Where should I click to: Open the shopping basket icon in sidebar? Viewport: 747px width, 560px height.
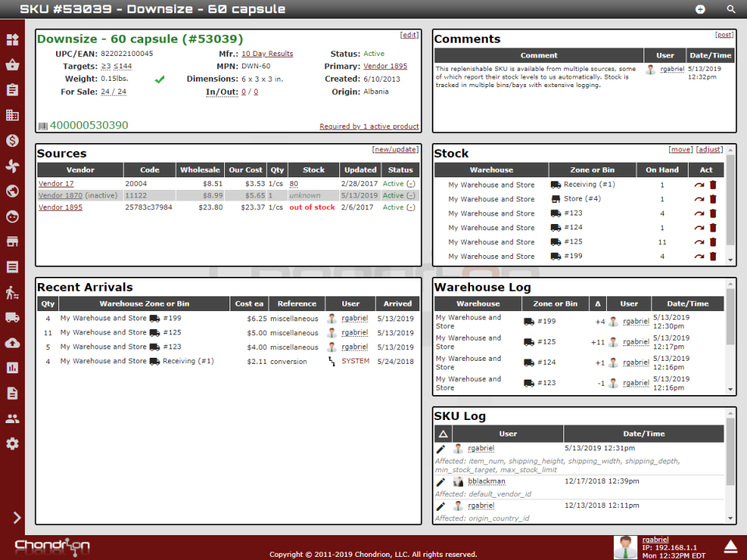tap(12, 65)
